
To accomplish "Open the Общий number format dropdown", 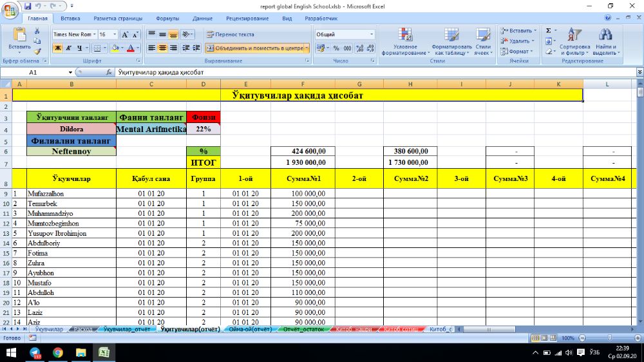I will coord(372,35).
